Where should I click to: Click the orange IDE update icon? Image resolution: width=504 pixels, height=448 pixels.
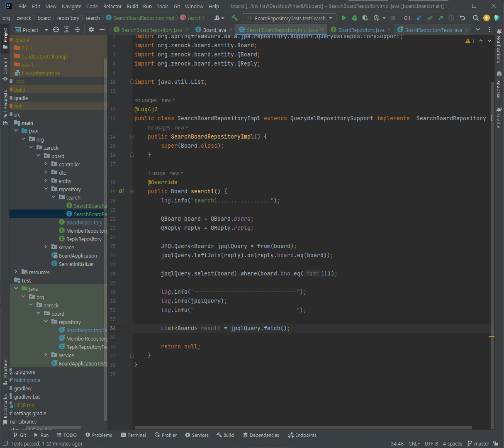(487, 18)
